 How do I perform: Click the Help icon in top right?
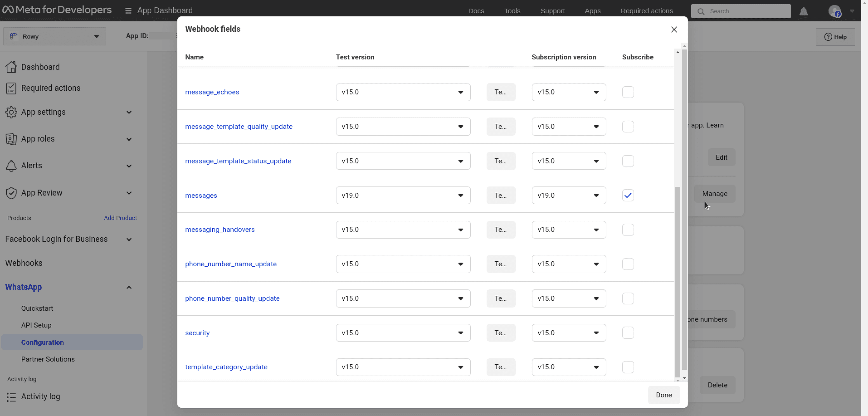(x=835, y=37)
